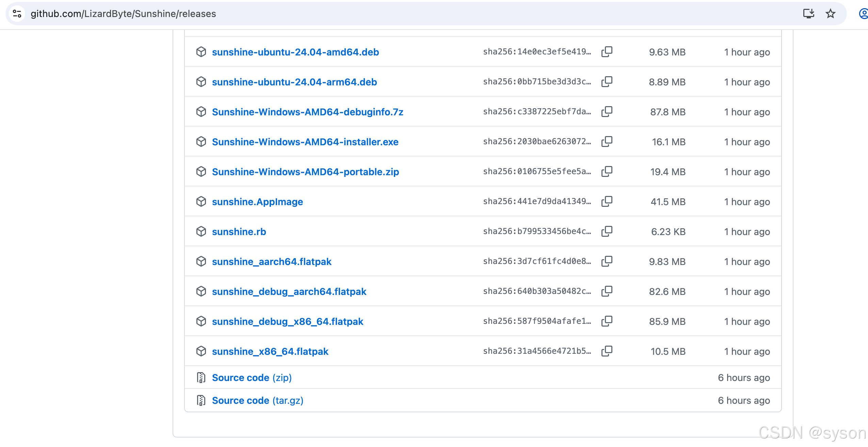Open profile icon at browser top right
This screenshot has height=447, width=868.
coord(863,14)
